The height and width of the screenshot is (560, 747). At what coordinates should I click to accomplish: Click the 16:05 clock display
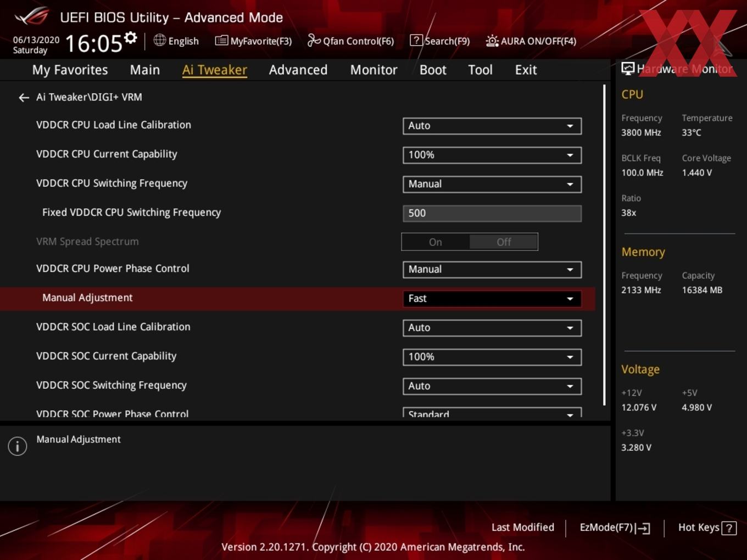click(93, 43)
